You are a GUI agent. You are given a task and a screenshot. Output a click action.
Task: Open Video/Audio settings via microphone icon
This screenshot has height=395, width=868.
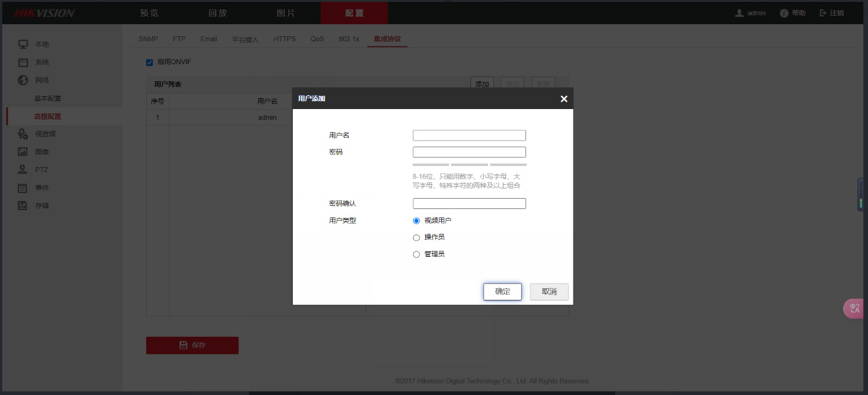23,134
